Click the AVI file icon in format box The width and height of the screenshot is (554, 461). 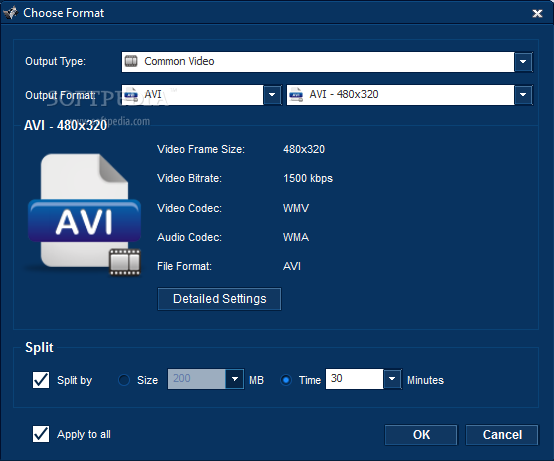131,94
